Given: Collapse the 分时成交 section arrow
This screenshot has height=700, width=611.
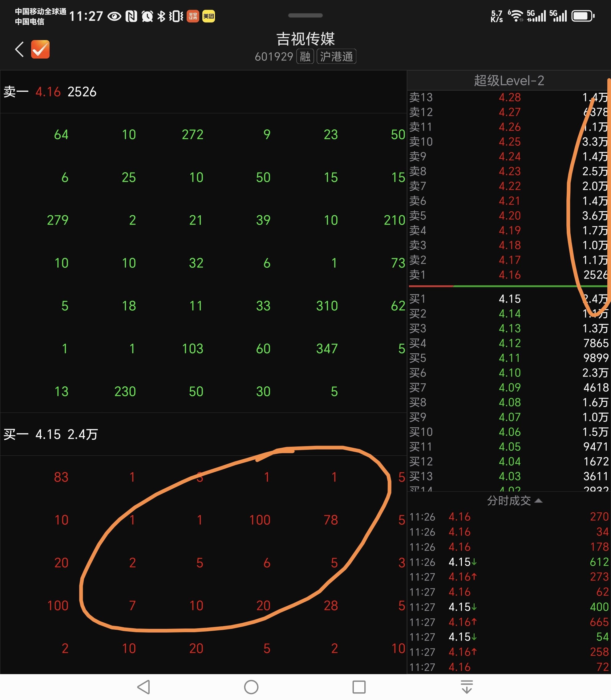Looking at the screenshot, I should pos(538,501).
